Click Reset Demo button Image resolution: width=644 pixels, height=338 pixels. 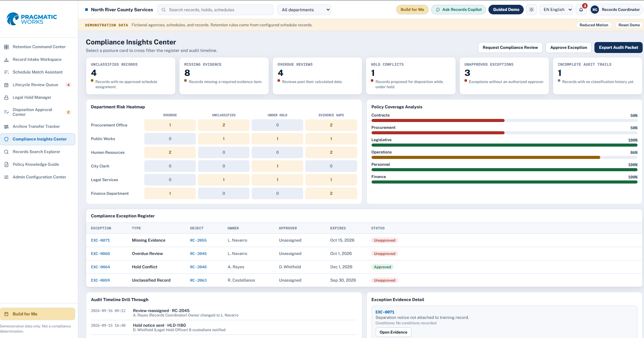coord(629,25)
